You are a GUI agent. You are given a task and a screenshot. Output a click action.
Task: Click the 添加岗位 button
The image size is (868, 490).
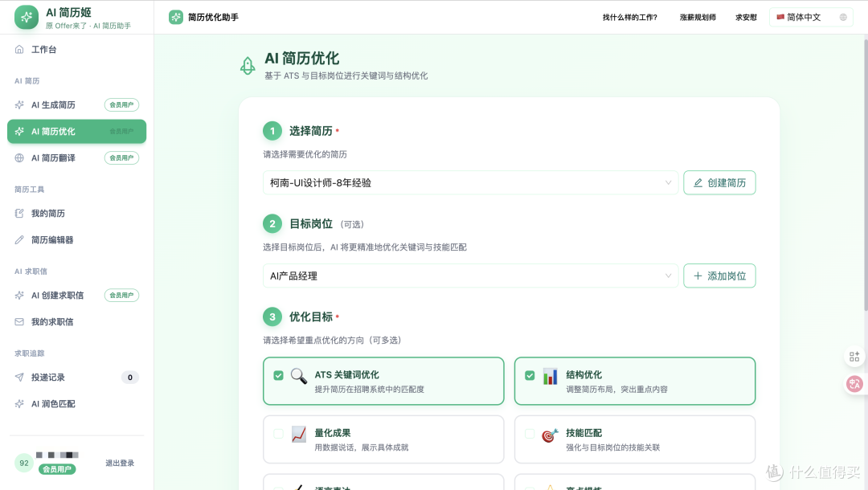click(x=719, y=276)
